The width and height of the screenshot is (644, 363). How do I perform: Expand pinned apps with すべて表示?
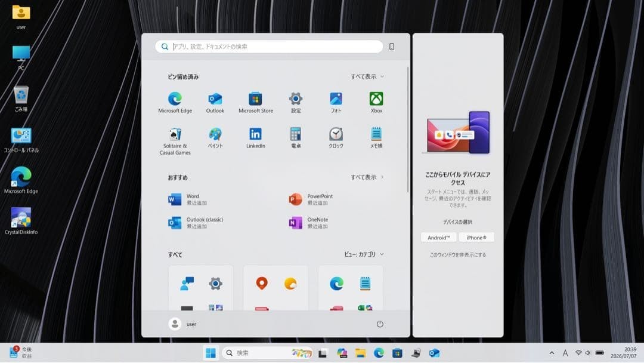click(x=367, y=76)
